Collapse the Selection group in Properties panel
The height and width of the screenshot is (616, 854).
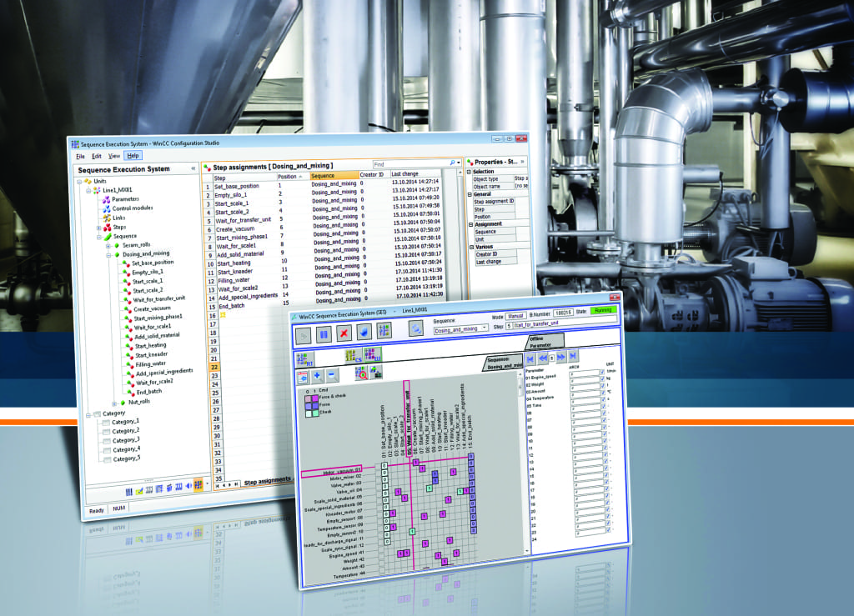click(x=469, y=172)
